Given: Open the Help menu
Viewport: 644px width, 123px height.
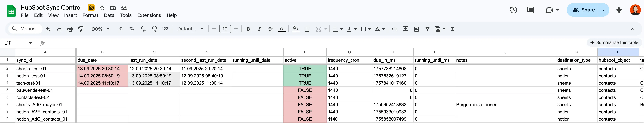Looking at the screenshot, I should (x=171, y=15).
